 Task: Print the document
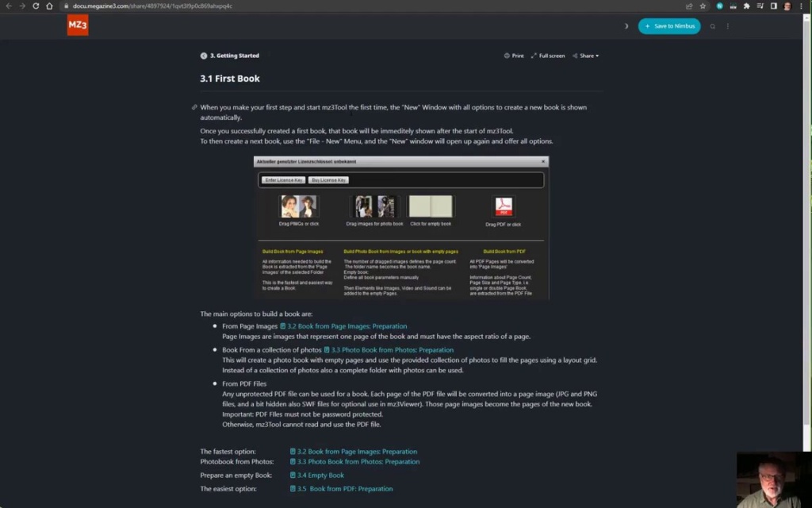point(514,56)
